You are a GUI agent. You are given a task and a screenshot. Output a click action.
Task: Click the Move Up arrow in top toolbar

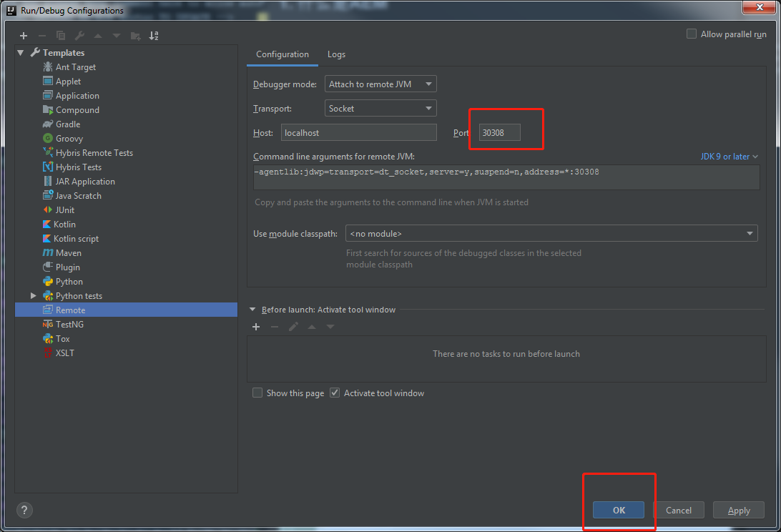click(x=98, y=35)
